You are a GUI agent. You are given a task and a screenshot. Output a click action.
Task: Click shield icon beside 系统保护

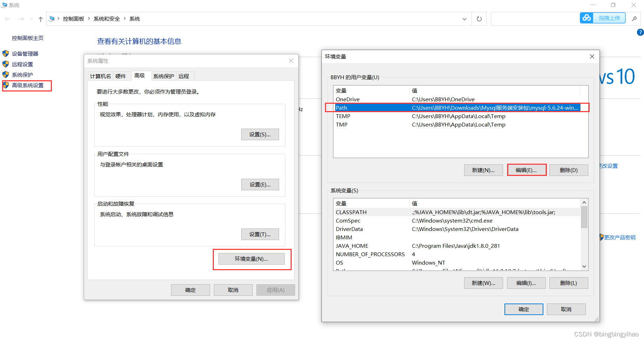[6, 75]
